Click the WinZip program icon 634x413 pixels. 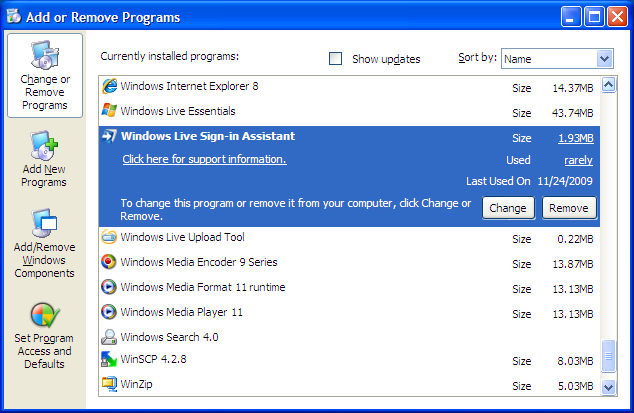[109, 384]
